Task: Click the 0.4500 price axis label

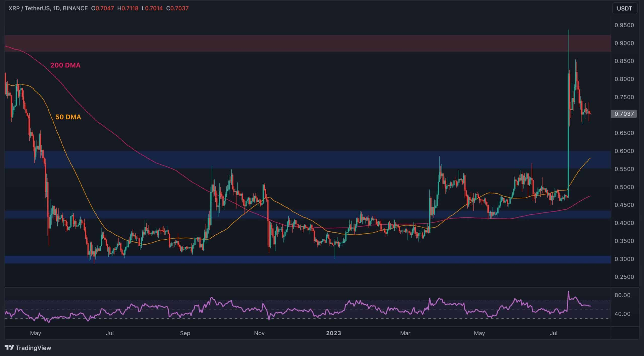Action: point(624,205)
